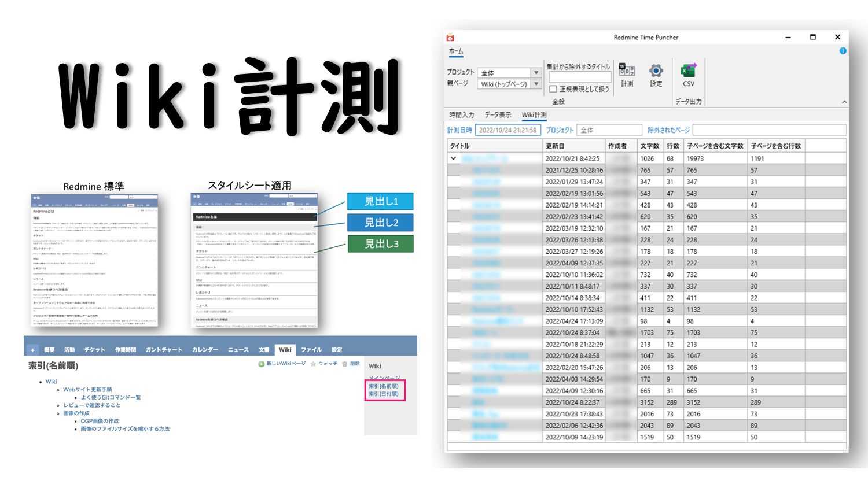Click the プロジェクト field under Wiki計測 tab
Image resolution: width=868 pixels, height=488 pixels.
point(609,130)
